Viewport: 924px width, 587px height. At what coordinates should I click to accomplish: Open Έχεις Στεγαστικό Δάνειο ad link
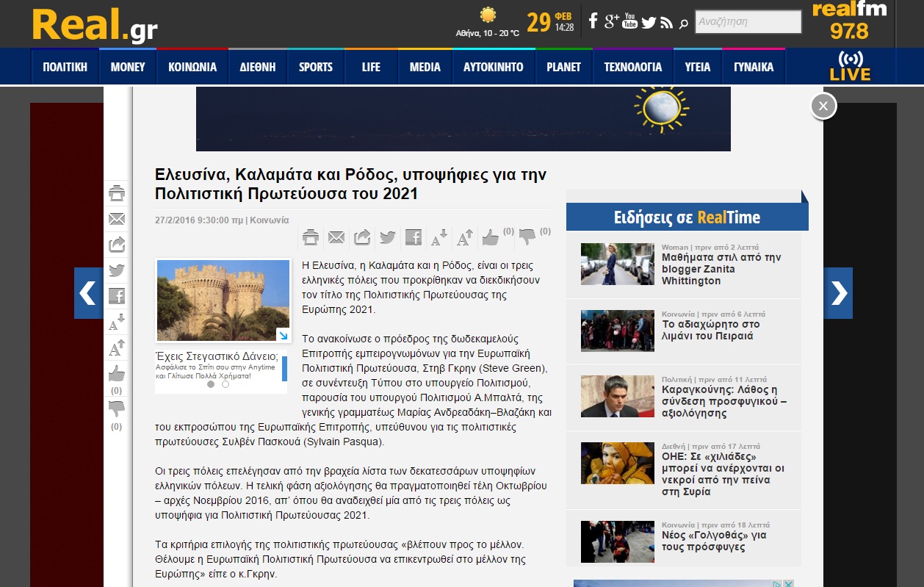click(x=217, y=356)
